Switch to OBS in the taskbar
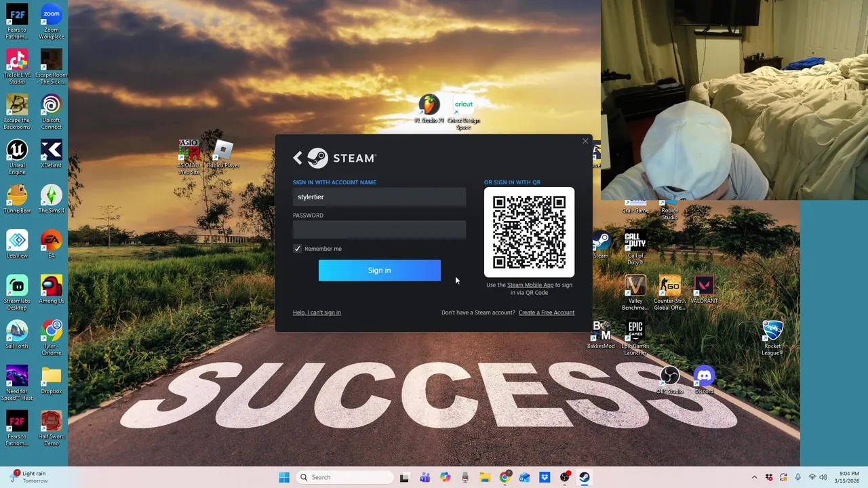The width and height of the screenshot is (868, 488). (x=565, y=477)
